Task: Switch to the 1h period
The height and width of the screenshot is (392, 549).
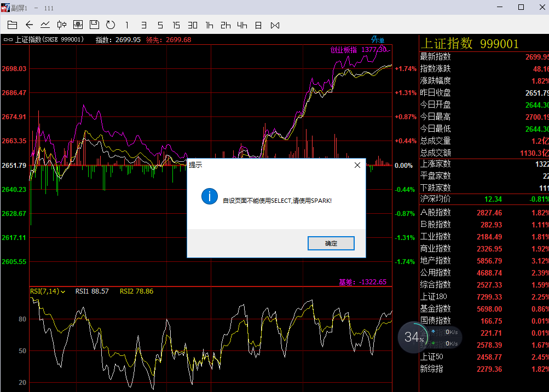Action: (x=209, y=25)
